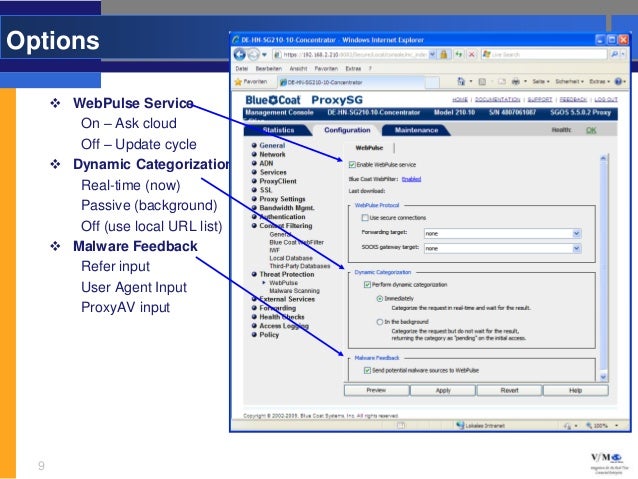Click the green Health OK link

point(591,130)
